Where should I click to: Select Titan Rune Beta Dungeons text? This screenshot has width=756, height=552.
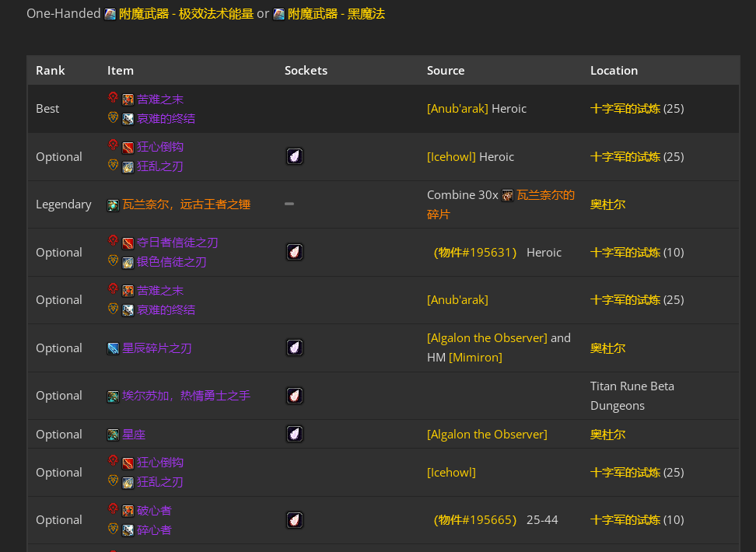pyautogui.click(x=632, y=396)
